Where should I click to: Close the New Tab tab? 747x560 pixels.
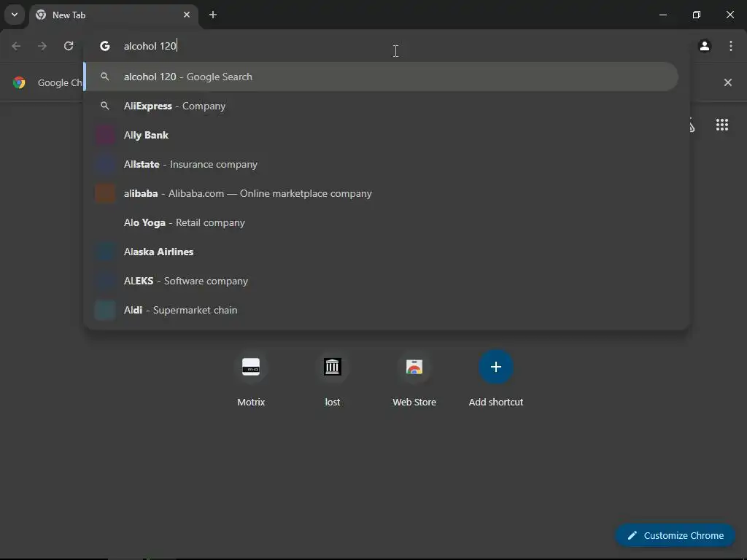point(187,15)
